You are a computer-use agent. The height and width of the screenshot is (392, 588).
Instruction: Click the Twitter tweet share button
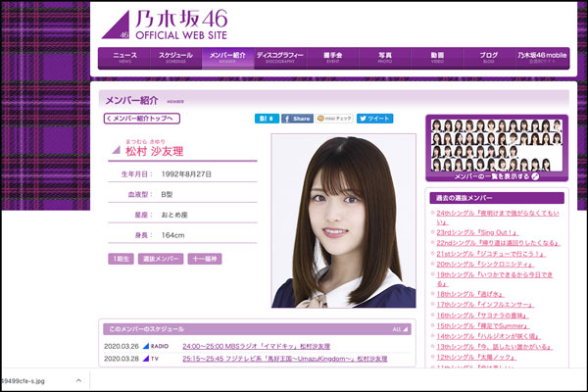[x=375, y=119]
